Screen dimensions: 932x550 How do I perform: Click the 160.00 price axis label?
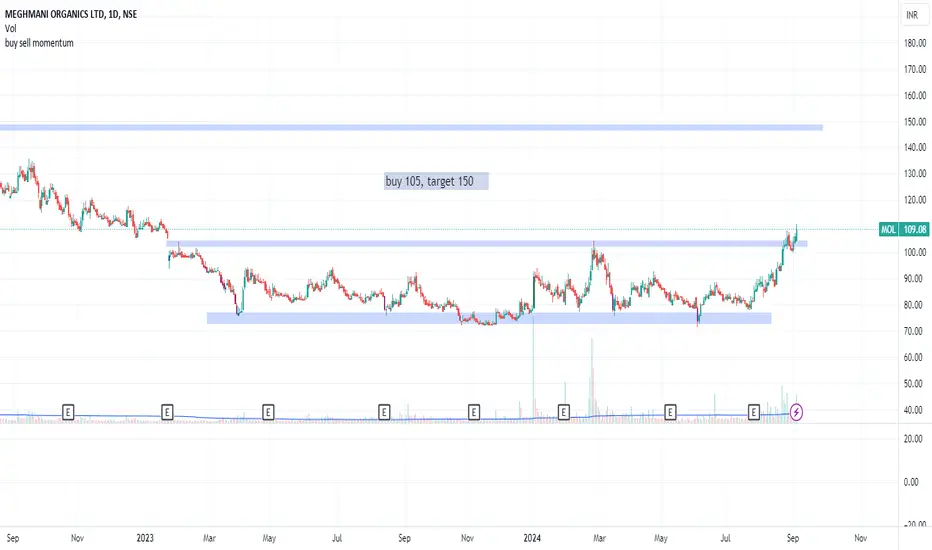(x=915, y=95)
